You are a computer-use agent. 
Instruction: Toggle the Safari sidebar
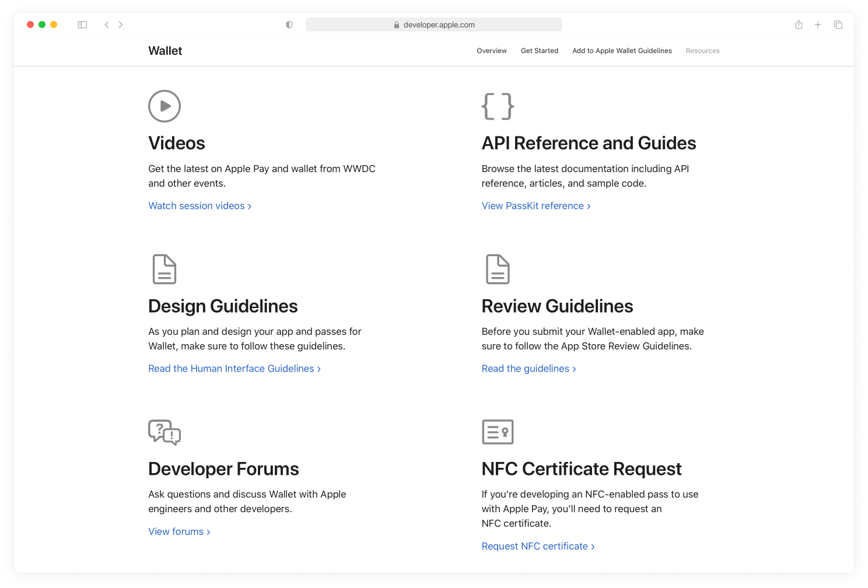(82, 24)
